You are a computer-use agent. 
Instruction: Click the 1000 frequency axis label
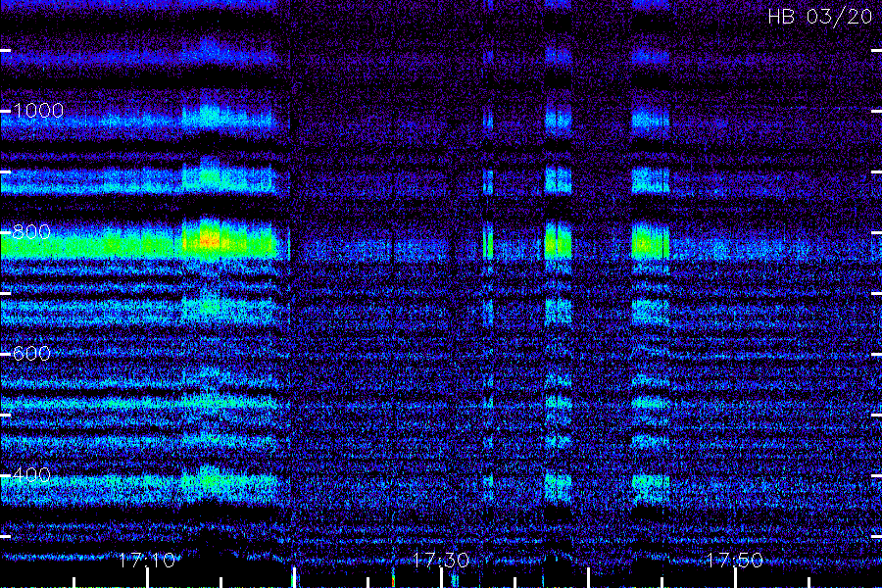[38, 111]
